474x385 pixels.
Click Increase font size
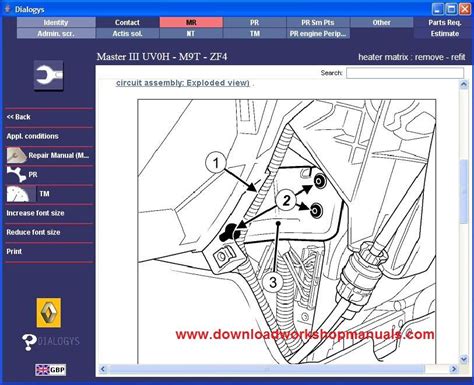tap(35, 213)
